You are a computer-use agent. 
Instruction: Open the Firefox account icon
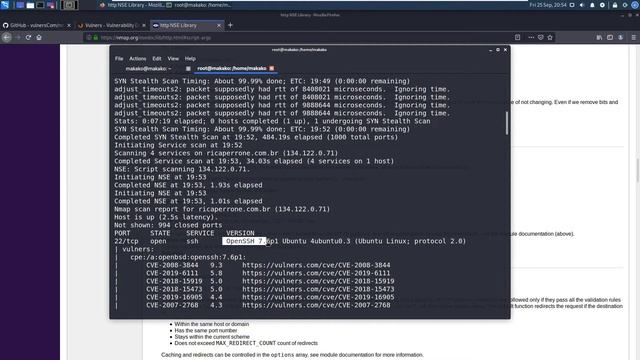(x=620, y=38)
